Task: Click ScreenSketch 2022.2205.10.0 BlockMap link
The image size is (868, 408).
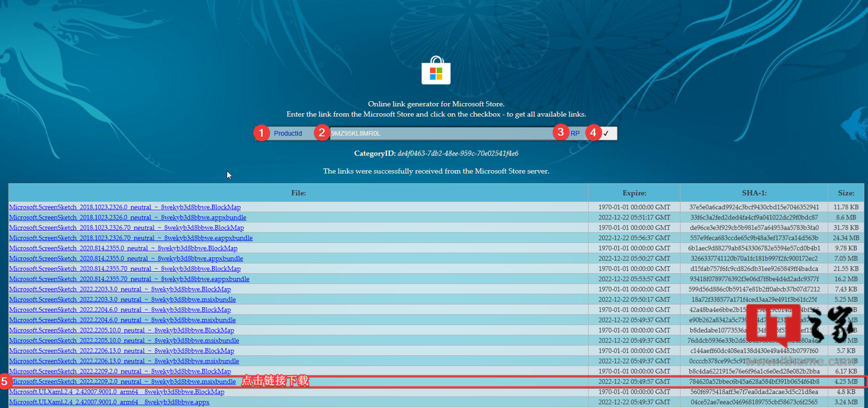Action: tap(122, 330)
